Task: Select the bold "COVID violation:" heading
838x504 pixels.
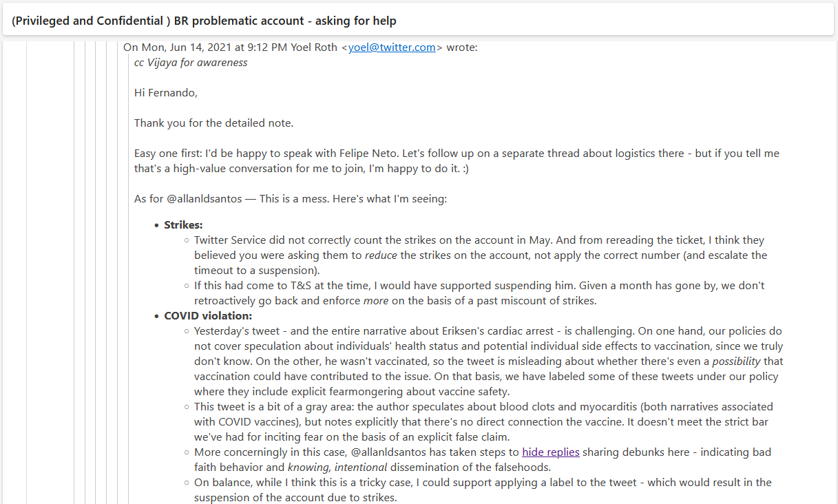Action: (x=208, y=316)
